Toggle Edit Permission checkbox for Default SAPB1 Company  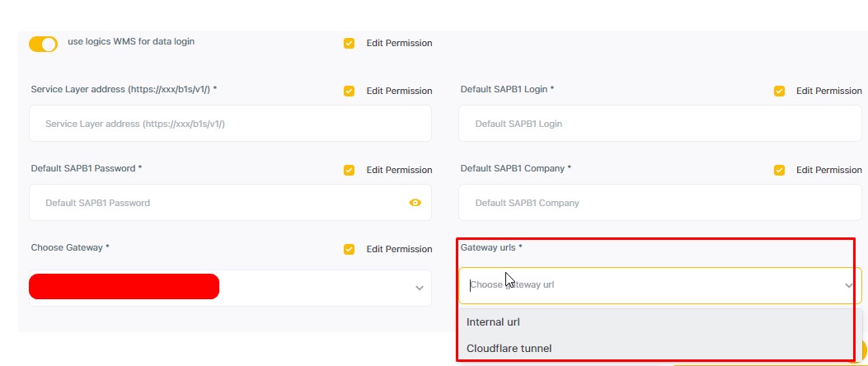pyautogui.click(x=779, y=170)
